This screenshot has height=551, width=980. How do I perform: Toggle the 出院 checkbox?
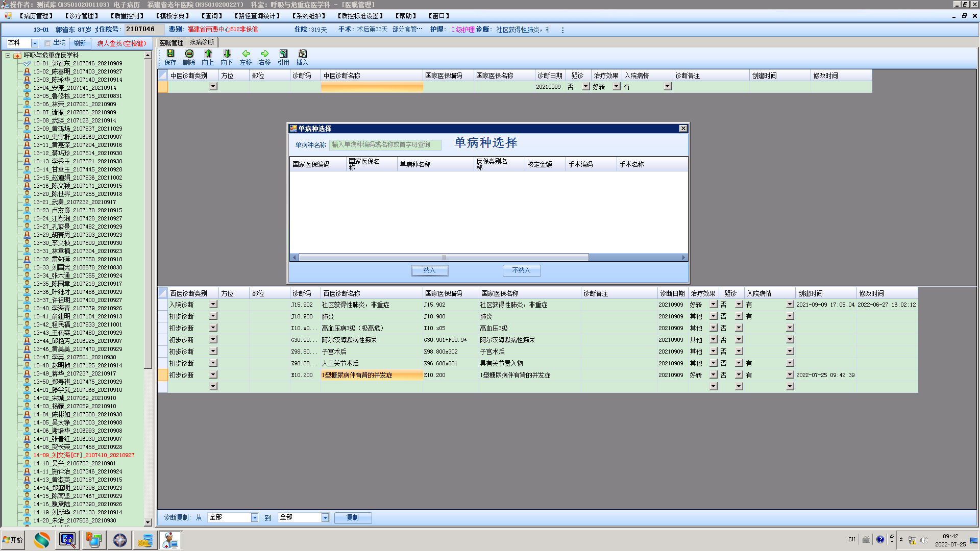[x=47, y=43]
